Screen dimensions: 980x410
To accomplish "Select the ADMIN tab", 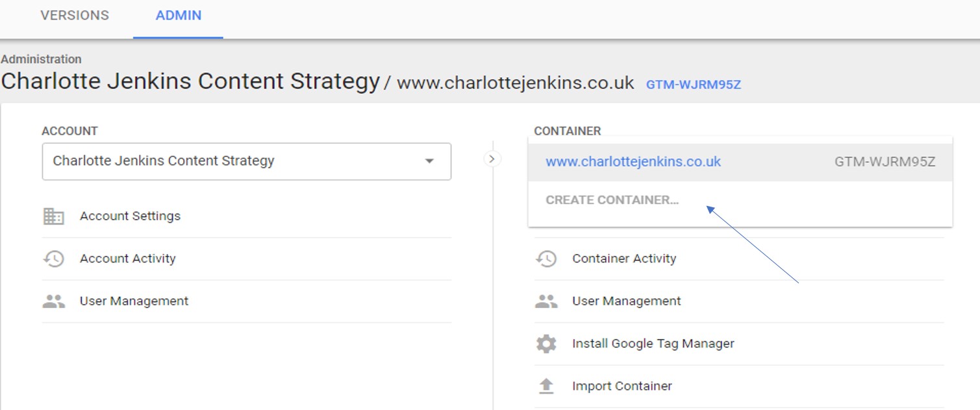I will pos(179,16).
